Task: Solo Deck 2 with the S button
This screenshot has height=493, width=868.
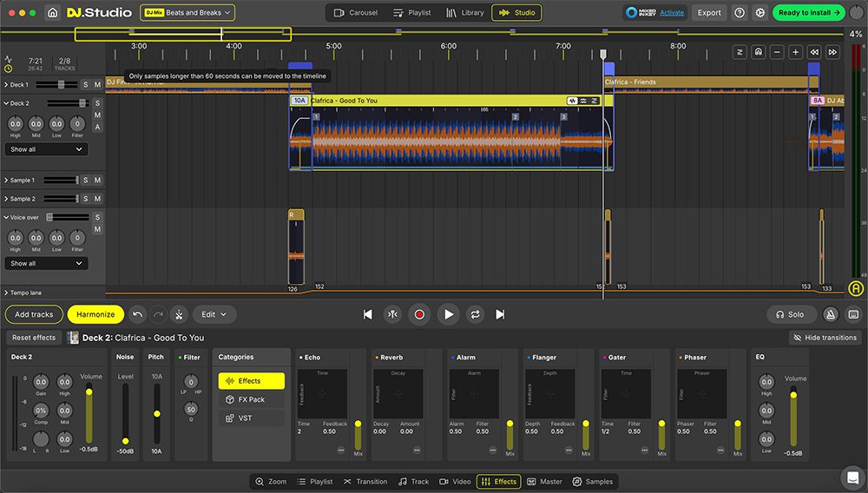Action: tap(97, 103)
